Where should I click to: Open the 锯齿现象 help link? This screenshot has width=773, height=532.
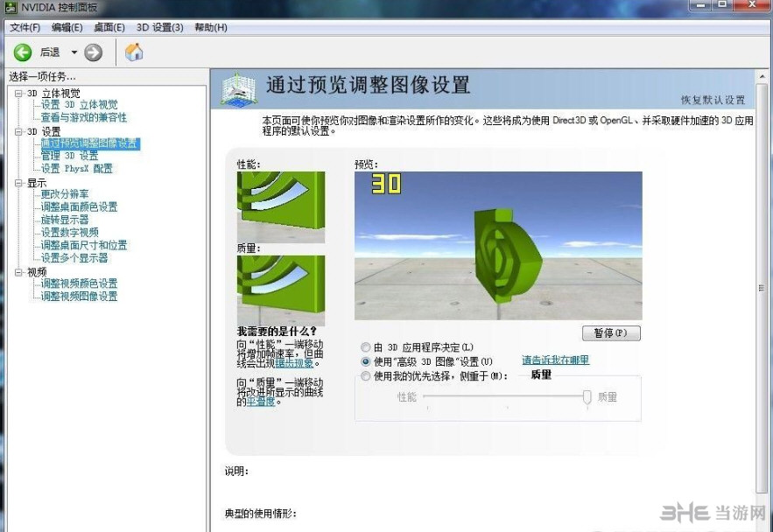pos(294,363)
